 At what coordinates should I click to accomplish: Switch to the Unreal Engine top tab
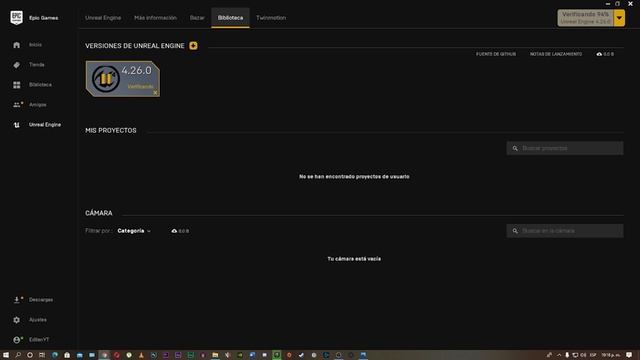[x=103, y=18]
